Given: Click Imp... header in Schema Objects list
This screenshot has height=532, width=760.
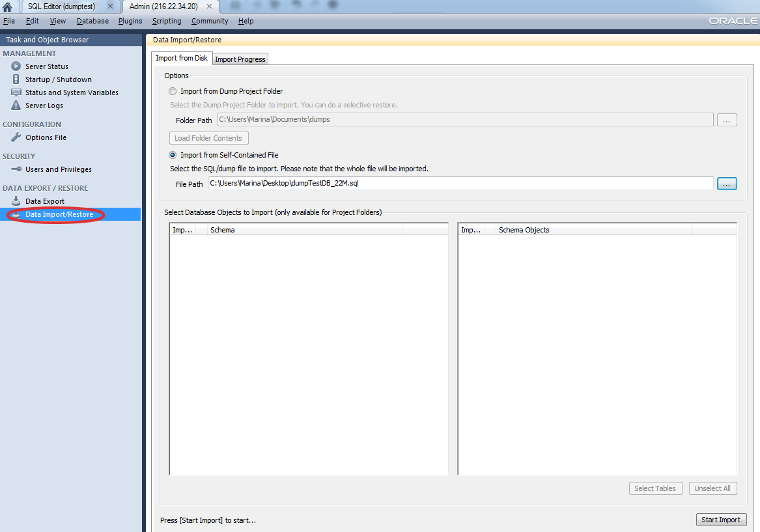Looking at the screenshot, I should click(x=471, y=230).
